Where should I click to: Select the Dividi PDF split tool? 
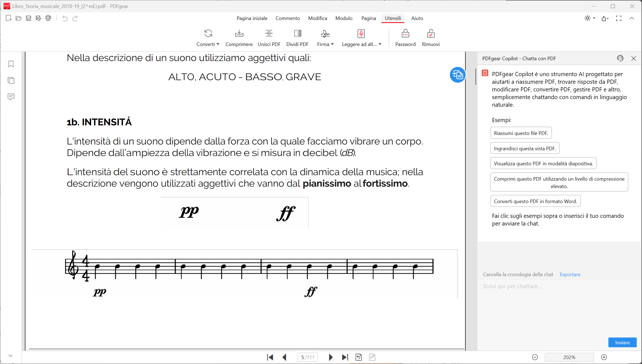point(297,38)
